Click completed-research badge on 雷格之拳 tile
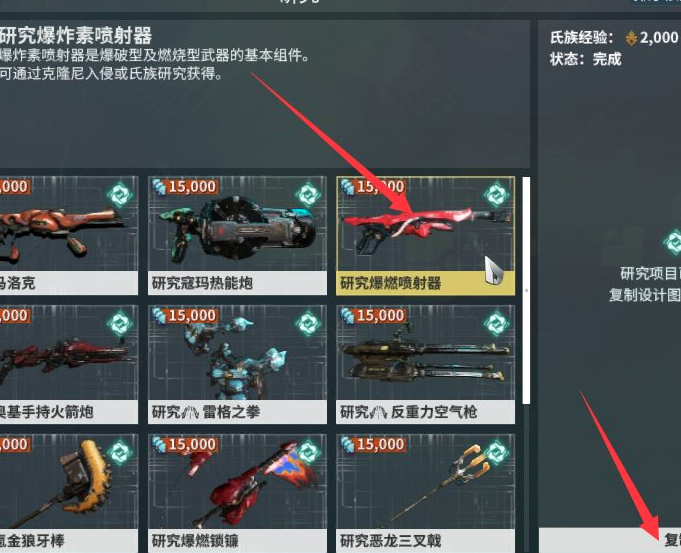Screen dimensions: 681x553 (308, 324)
